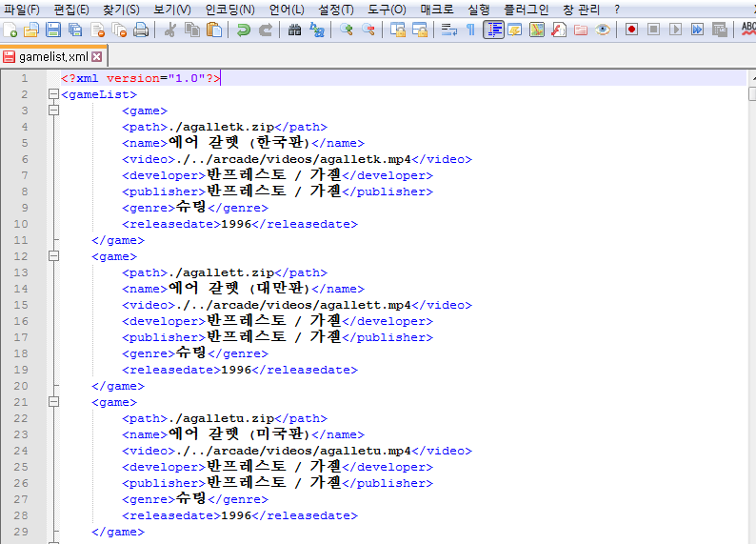Click the Close document toolbar icon
This screenshot has width=756, height=544.
(97, 30)
